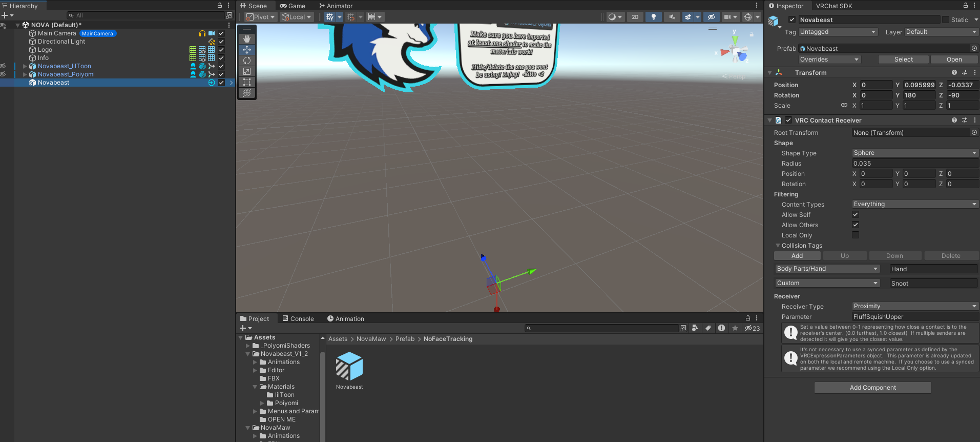Open the Console tab
980x442 pixels.
[x=298, y=318]
